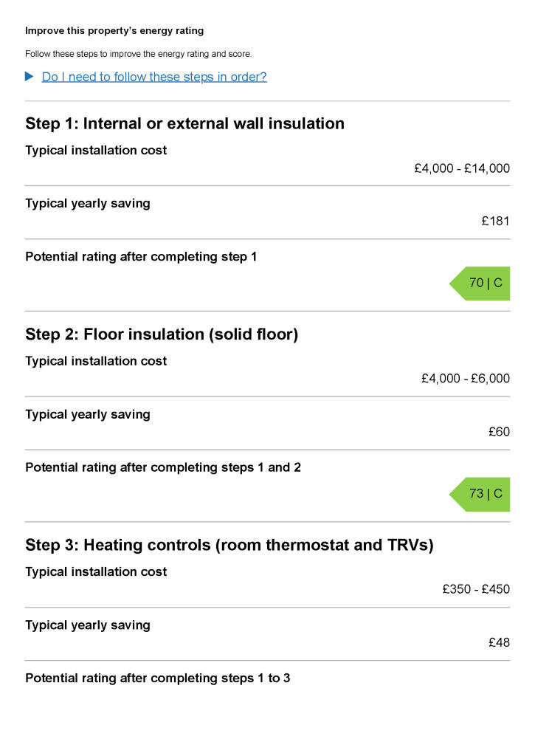
Task: Click the "Improve this property's energy rating" title
Action: [114, 31]
